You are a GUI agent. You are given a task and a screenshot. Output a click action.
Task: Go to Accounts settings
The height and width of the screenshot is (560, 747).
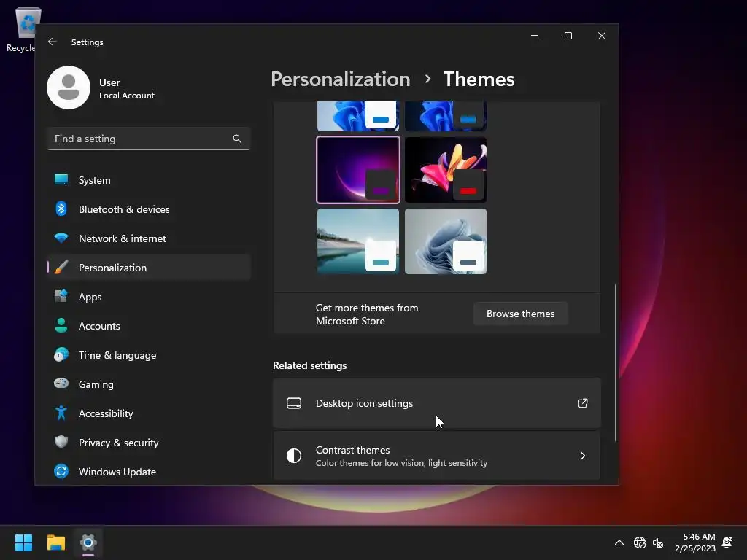[x=149, y=326]
